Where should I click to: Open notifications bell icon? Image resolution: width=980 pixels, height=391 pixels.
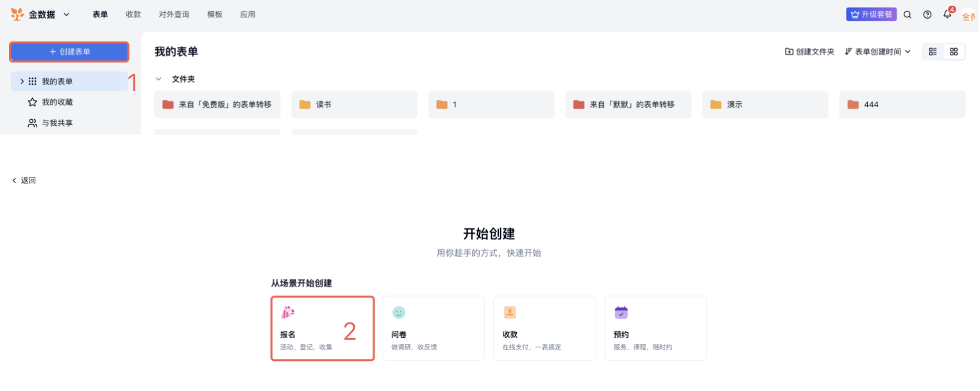947,15
